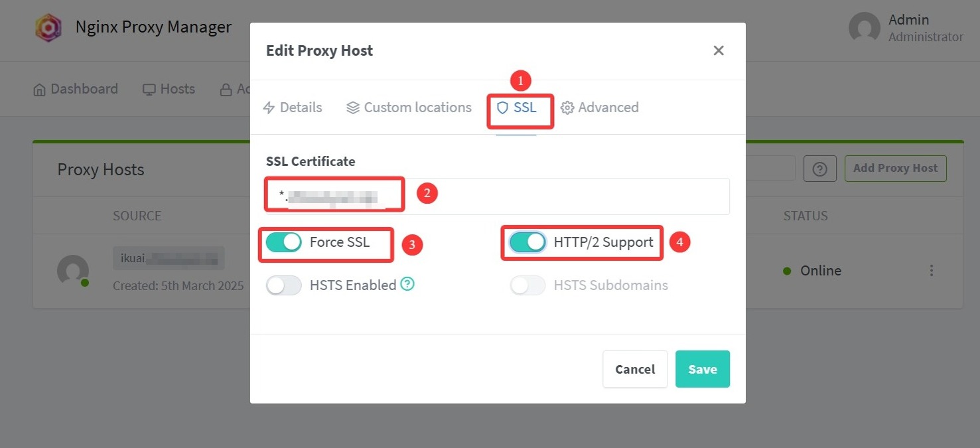Click the help question mark icon near Add Proxy Host
The height and width of the screenshot is (448, 980).
pyautogui.click(x=819, y=169)
